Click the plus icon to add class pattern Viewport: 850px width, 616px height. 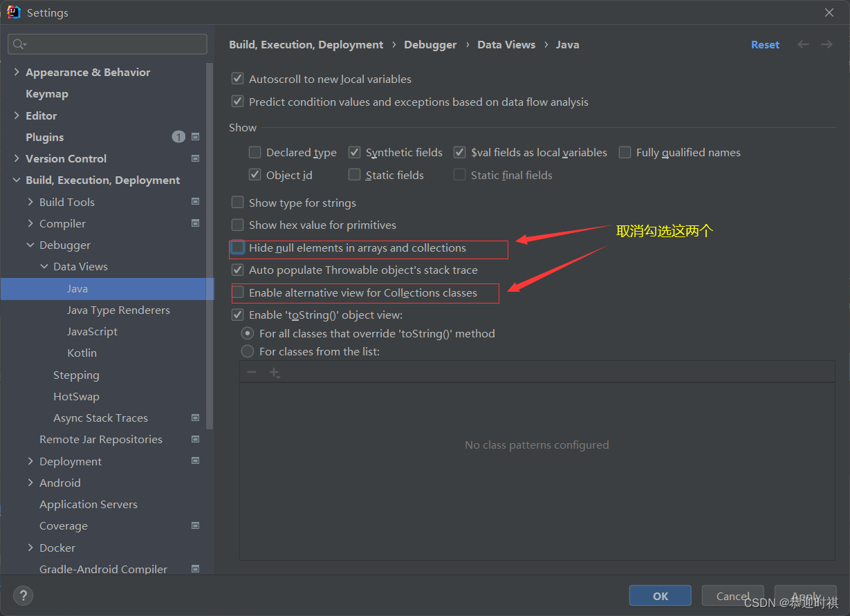[275, 372]
